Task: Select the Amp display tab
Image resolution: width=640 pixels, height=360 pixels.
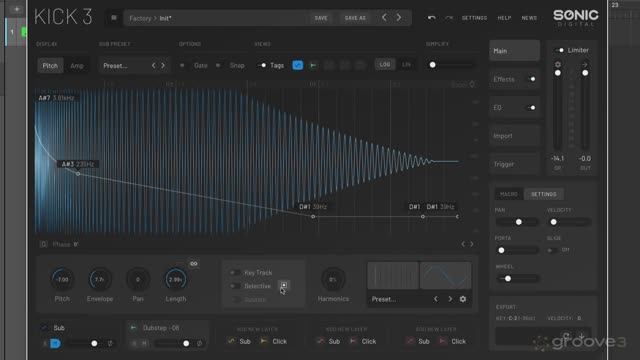Action: coord(77,66)
